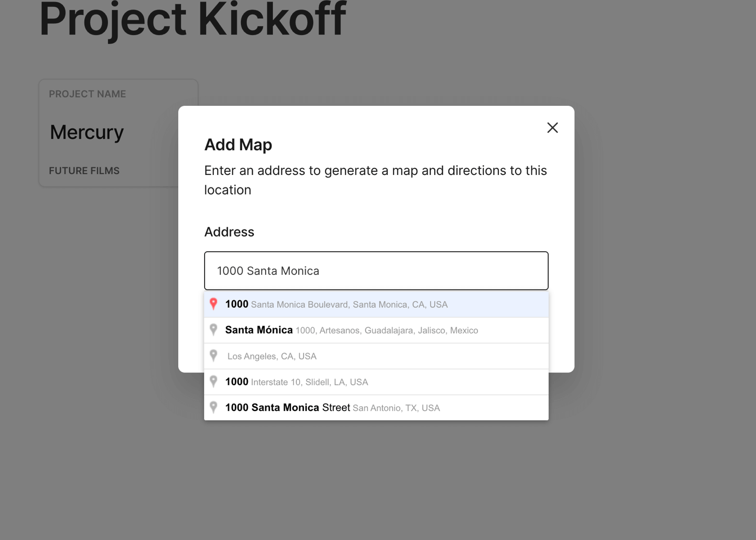Click the Address input field
The height and width of the screenshot is (540, 756).
pyautogui.click(x=376, y=271)
